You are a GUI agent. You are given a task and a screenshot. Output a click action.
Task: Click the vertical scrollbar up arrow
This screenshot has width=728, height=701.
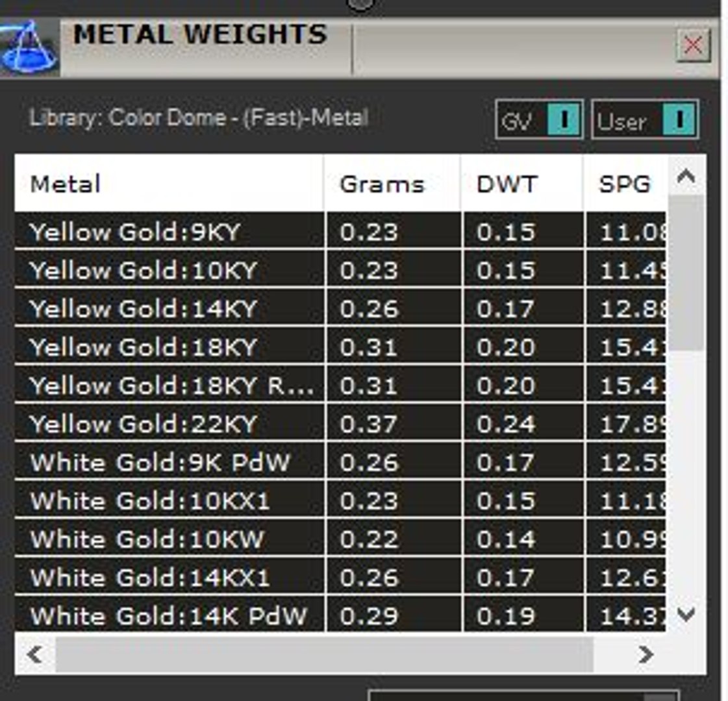tap(686, 177)
